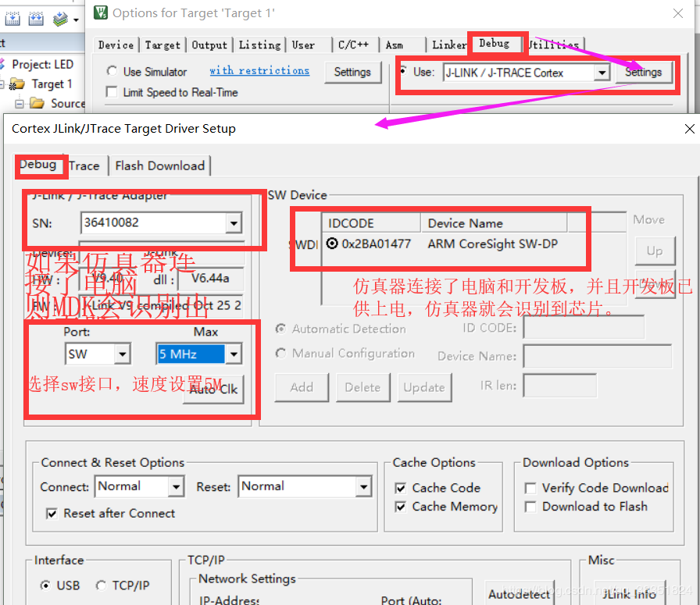The image size is (700, 605).
Task: Switch to the Flash Download tab
Action: [160, 166]
